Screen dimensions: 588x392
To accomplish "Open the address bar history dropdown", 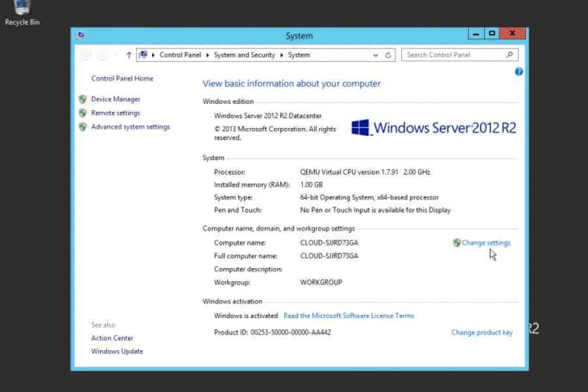I will 376,55.
